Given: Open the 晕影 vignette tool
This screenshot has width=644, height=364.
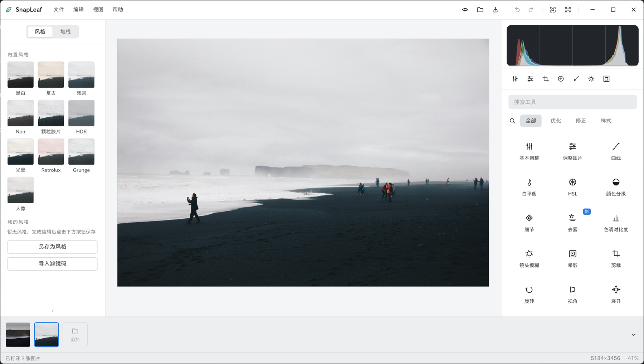Looking at the screenshot, I should click(572, 259).
